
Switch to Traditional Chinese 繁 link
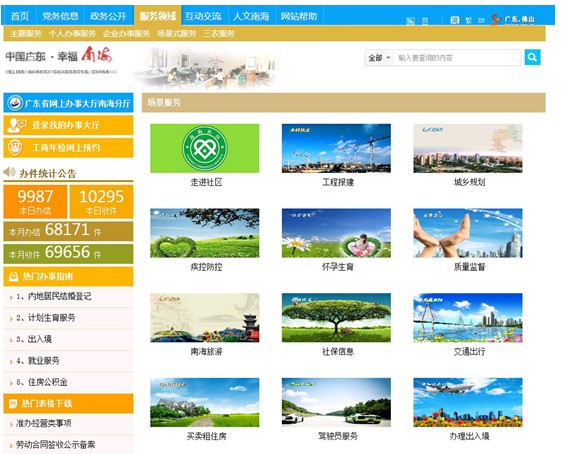[x=468, y=20]
